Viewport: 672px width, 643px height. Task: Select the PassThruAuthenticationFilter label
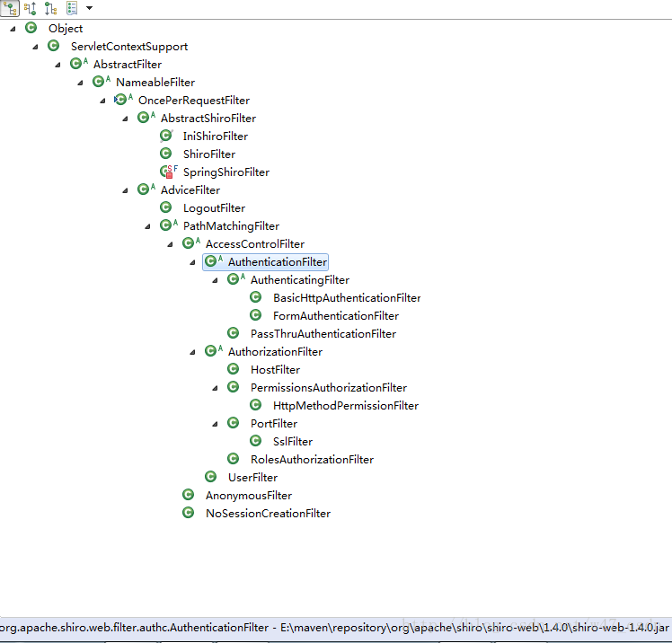pos(323,334)
